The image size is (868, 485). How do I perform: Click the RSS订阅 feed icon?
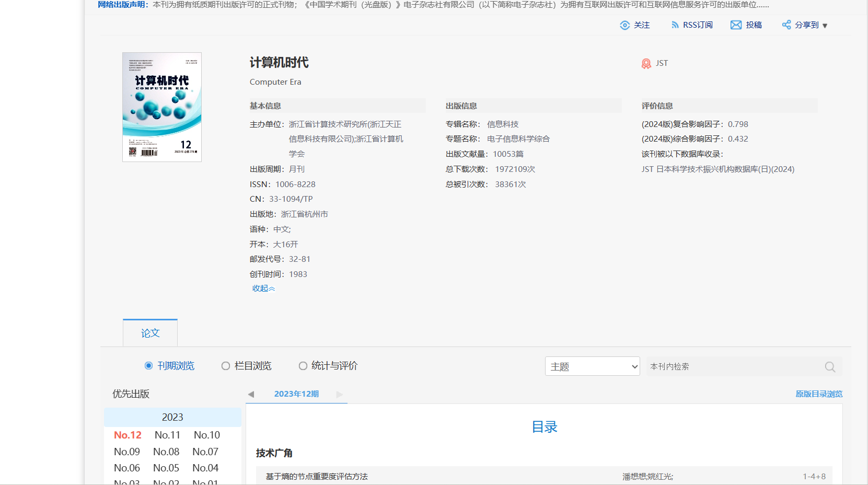click(675, 25)
